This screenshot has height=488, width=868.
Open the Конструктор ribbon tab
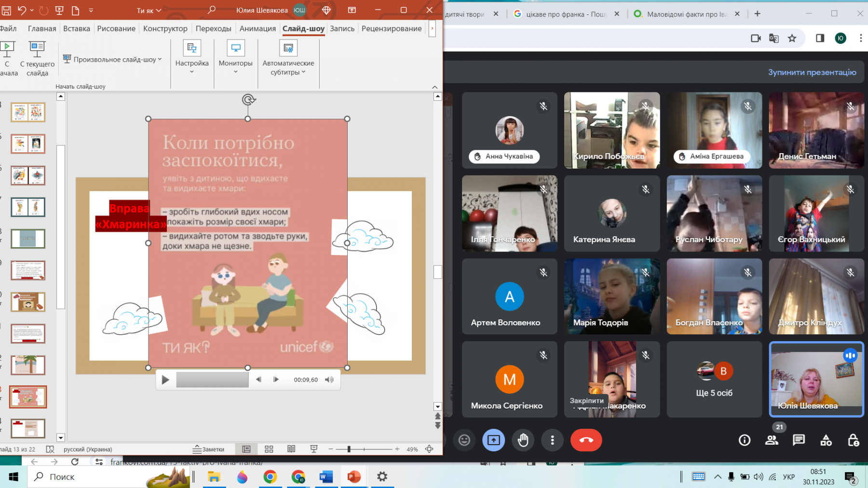pos(165,28)
